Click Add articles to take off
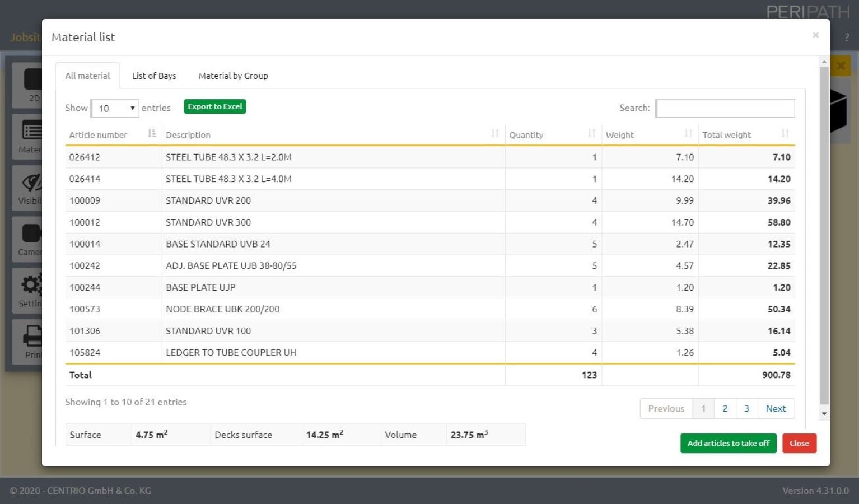The width and height of the screenshot is (859, 504). tap(728, 443)
